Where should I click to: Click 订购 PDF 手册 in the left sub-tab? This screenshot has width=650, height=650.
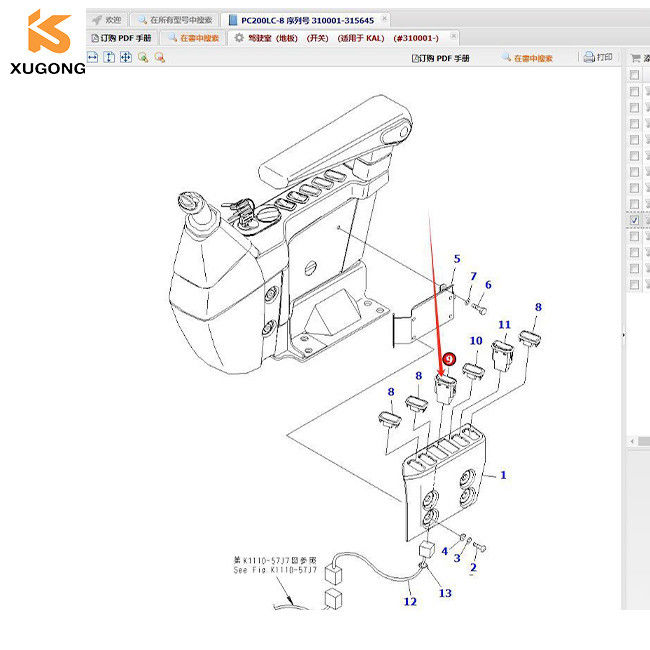tap(124, 38)
